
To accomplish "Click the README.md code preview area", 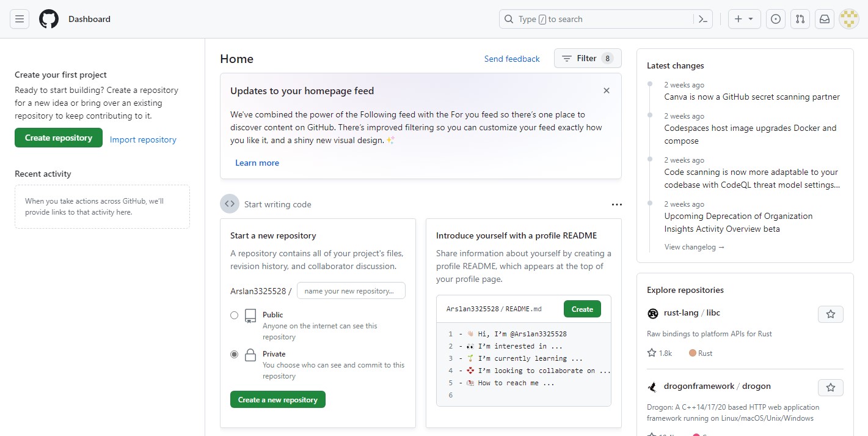I will 523,364.
